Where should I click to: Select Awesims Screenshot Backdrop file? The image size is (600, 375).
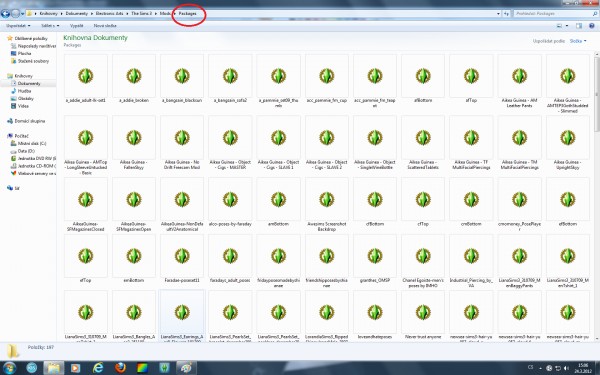(x=327, y=205)
